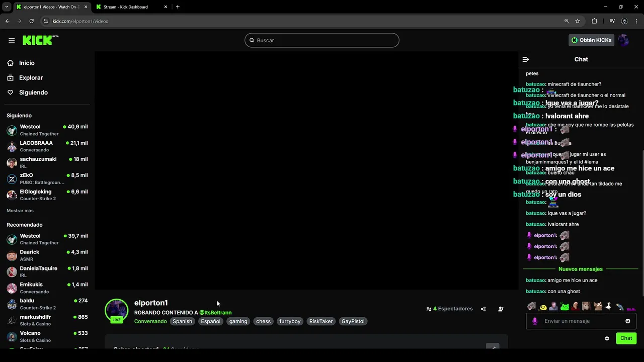Select the gaming tag
The image size is (644, 362).
238,321
